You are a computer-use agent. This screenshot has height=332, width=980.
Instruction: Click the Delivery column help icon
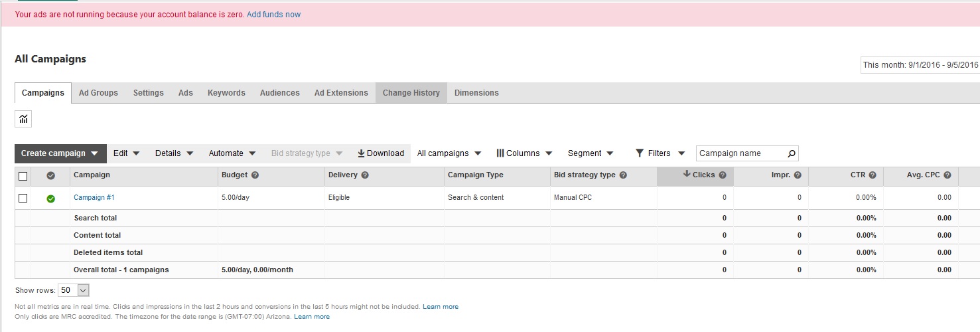[x=365, y=175]
